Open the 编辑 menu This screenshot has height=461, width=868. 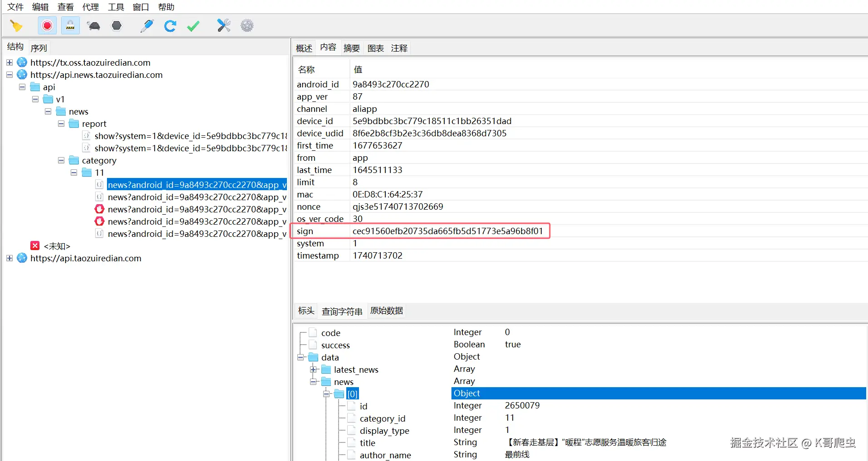tap(40, 7)
